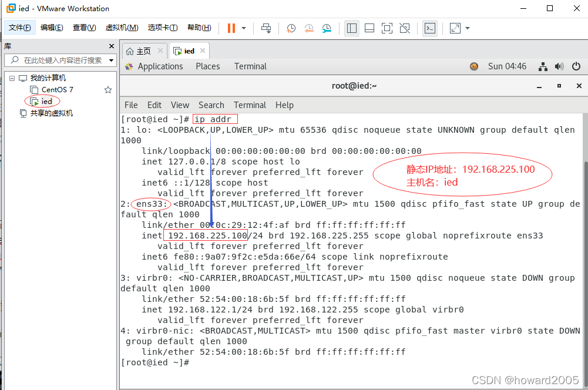
Task: Select the CentOS 7 virtual machine
Action: pyautogui.click(x=57, y=90)
